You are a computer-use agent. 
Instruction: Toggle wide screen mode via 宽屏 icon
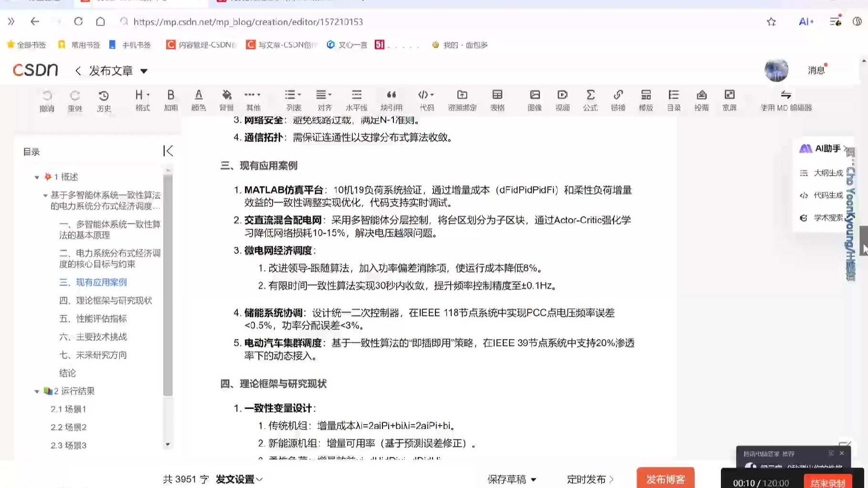pyautogui.click(x=730, y=99)
